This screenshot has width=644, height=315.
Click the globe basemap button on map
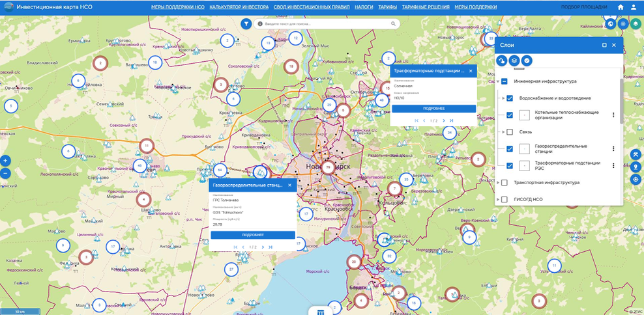pyautogui.click(x=611, y=24)
